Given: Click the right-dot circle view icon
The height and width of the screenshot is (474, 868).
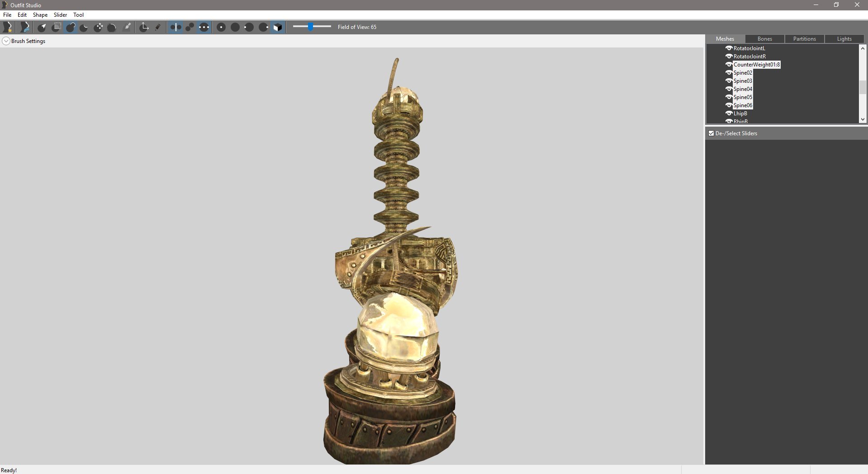Looking at the screenshot, I should 263,27.
